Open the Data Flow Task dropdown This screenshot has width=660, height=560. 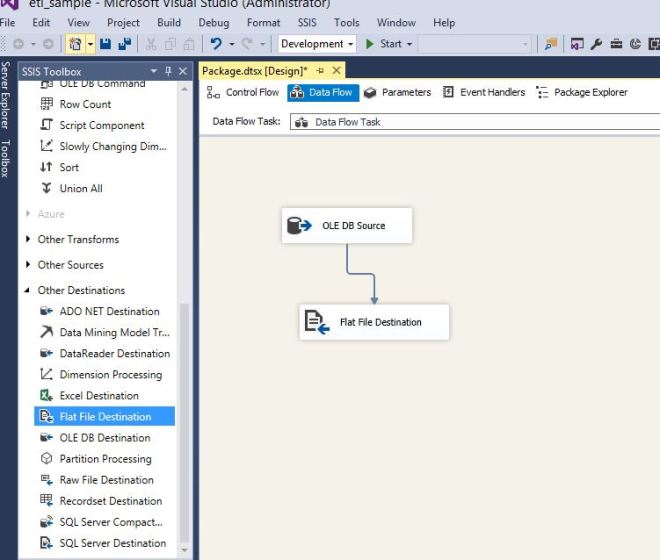pos(470,122)
